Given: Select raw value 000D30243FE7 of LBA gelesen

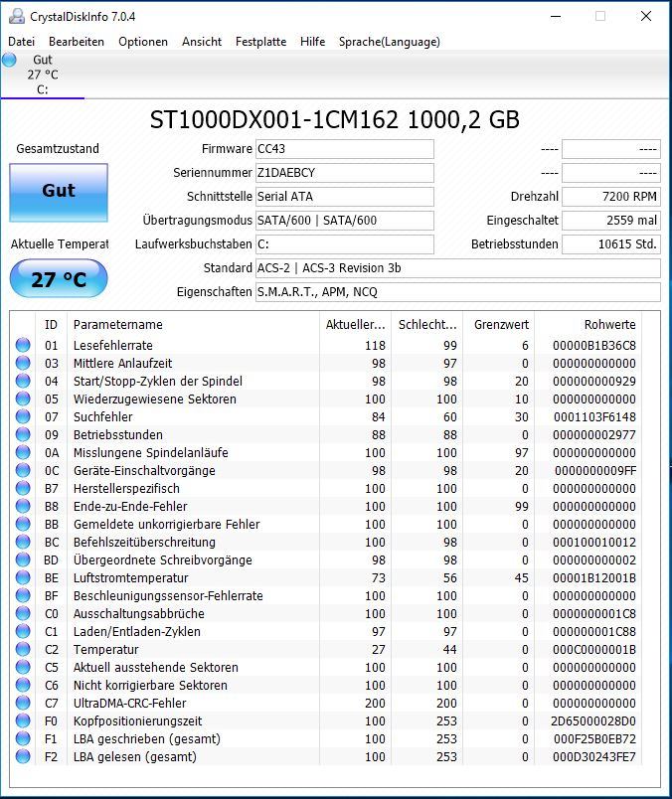Looking at the screenshot, I should (x=594, y=756).
